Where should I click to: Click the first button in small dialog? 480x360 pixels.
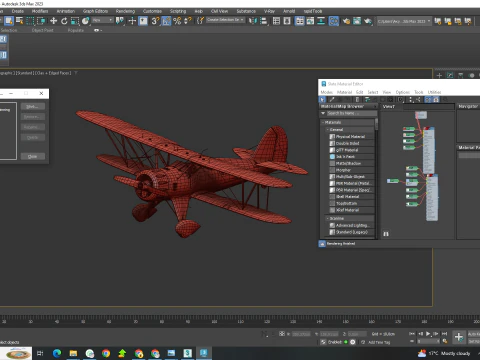click(32, 106)
